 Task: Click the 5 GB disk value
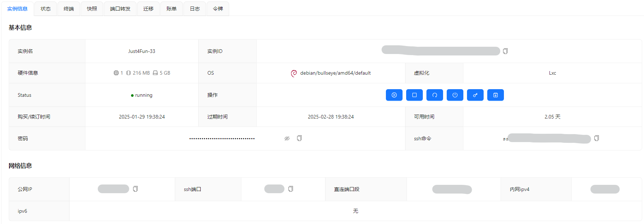(x=165, y=73)
